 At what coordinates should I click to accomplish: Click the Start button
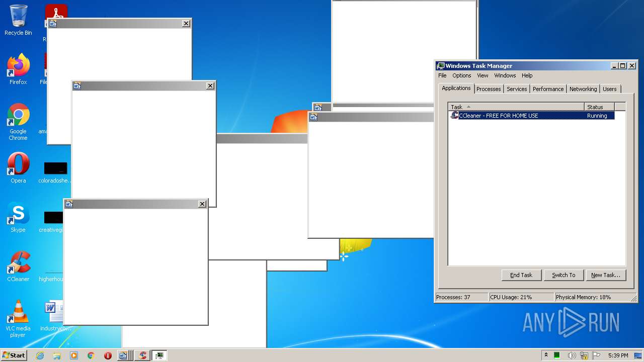pos(14,355)
